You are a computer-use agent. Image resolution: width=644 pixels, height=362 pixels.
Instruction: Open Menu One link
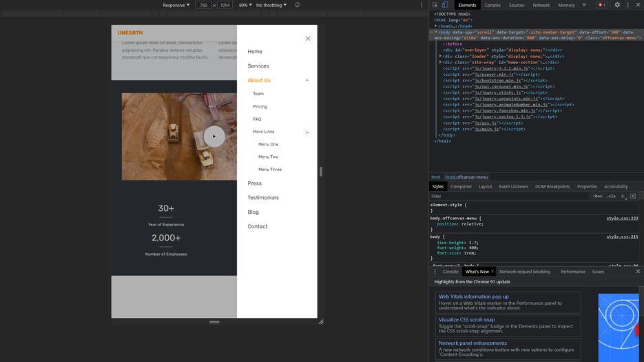pos(268,144)
